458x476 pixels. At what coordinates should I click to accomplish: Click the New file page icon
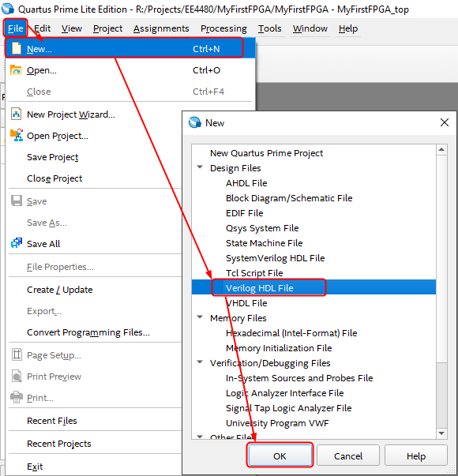point(17,48)
